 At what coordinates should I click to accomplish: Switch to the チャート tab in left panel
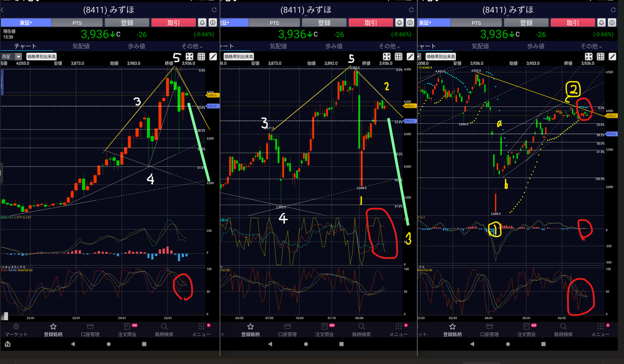tap(25, 46)
